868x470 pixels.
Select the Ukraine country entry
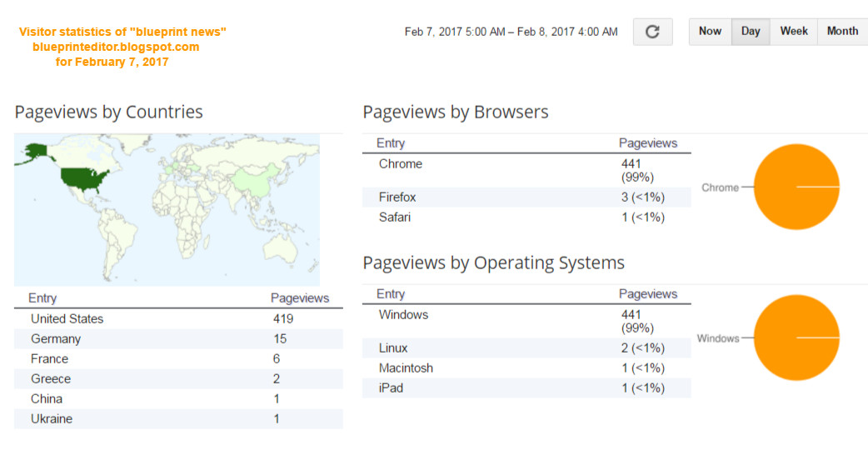(178, 418)
